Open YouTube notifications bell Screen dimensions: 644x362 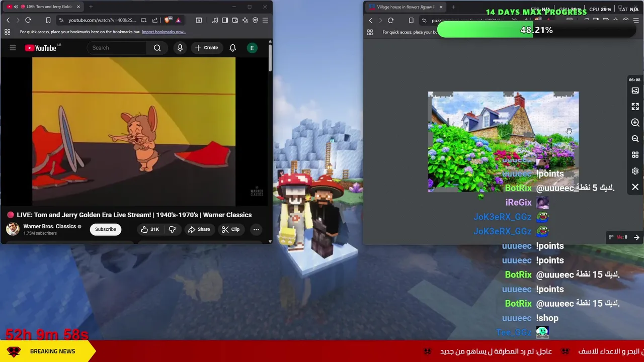(x=232, y=48)
